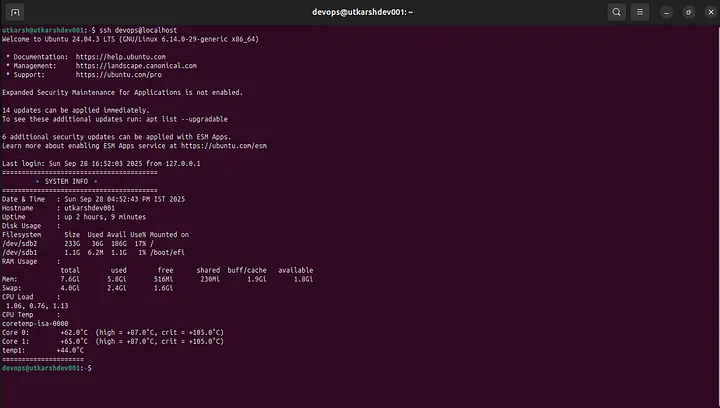Click the Mem: usage row
This screenshot has height=408, width=720.
[x=158, y=279]
